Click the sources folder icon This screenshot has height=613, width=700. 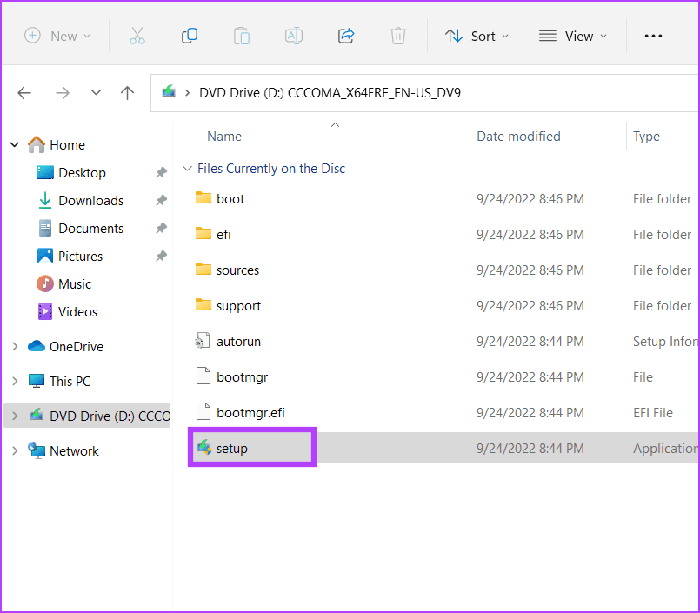tap(203, 270)
